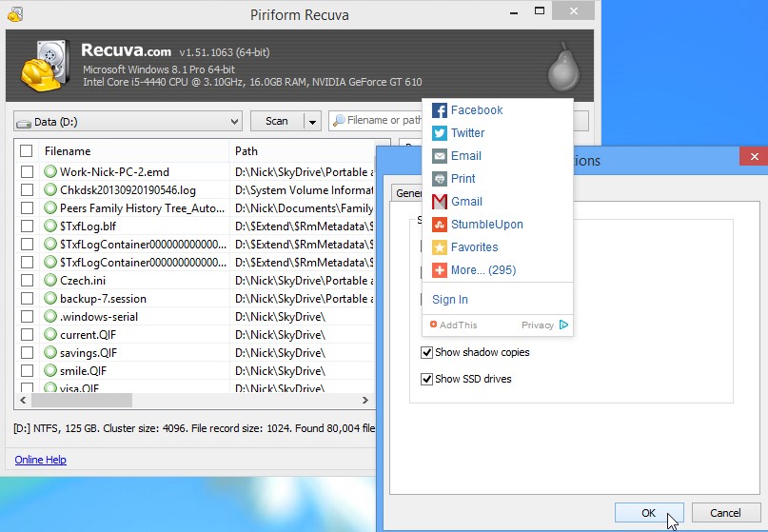Select the savings.QIF file name

coord(89,353)
